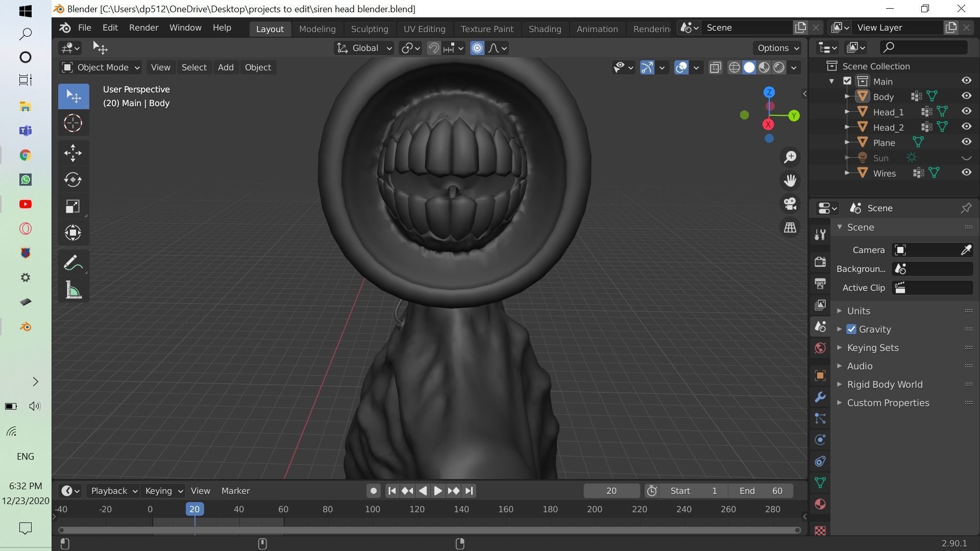
Task: Hide the Plane object in outliner
Action: coord(966,142)
